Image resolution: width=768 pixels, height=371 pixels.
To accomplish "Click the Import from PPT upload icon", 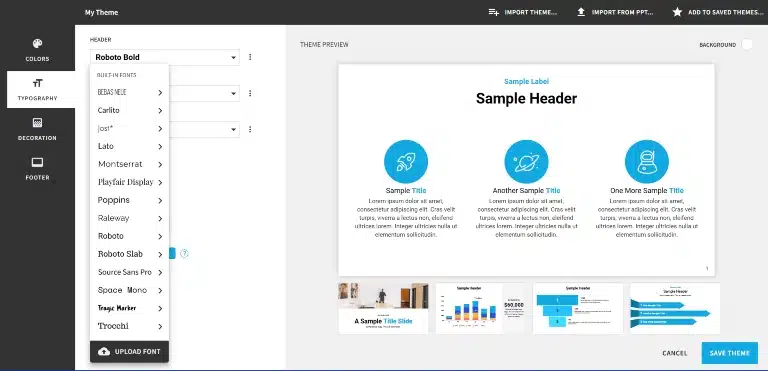I will tap(581, 12).
